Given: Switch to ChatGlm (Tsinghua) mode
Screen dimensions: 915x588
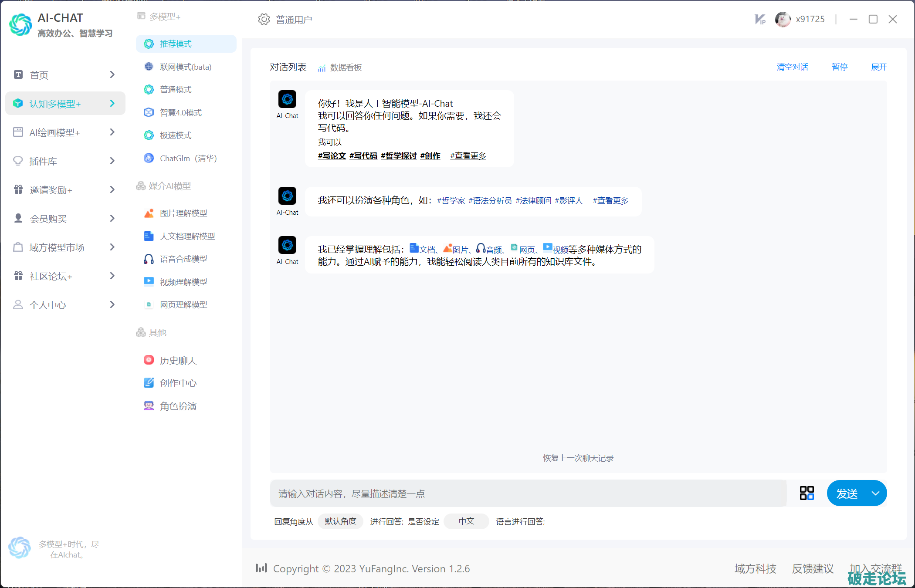Looking at the screenshot, I should (188, 158).
